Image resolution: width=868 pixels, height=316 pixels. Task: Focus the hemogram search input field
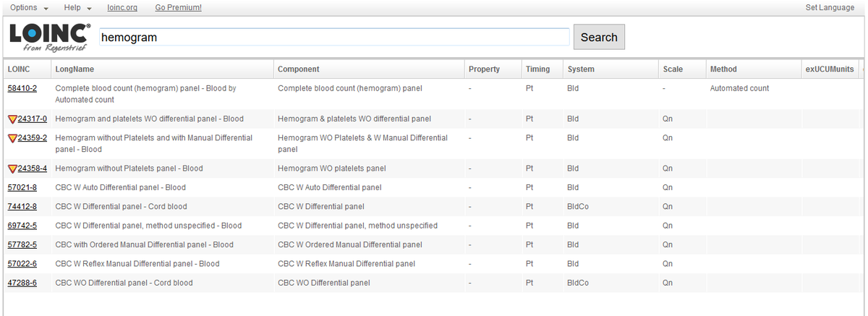coord(334,37)
